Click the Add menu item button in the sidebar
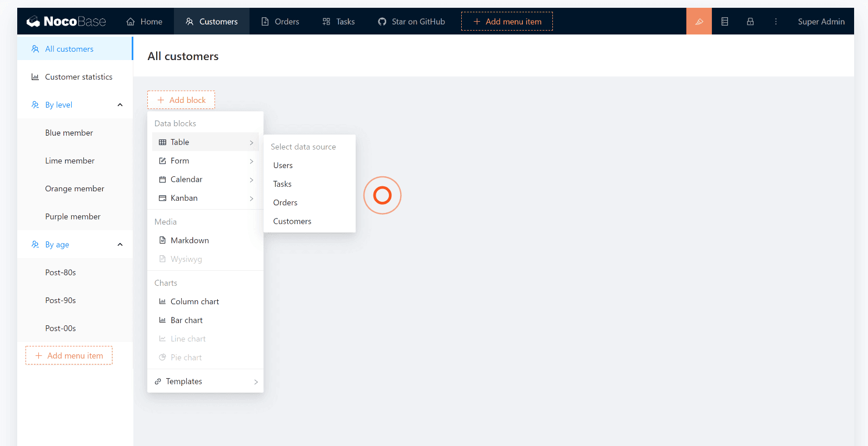This screenshot has width=868, height=446. tap(69, 355)
